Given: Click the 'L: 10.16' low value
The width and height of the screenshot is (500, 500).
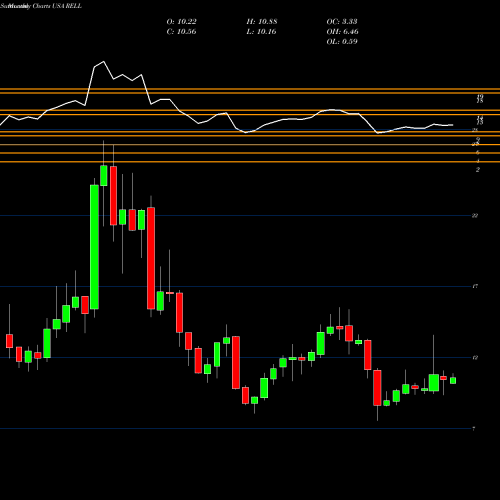Looking at the screenshot, I should tap(262, 32).
